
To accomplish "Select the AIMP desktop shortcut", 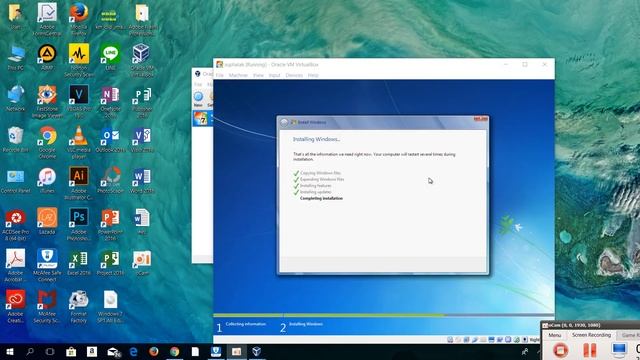I will coord(47,58).
